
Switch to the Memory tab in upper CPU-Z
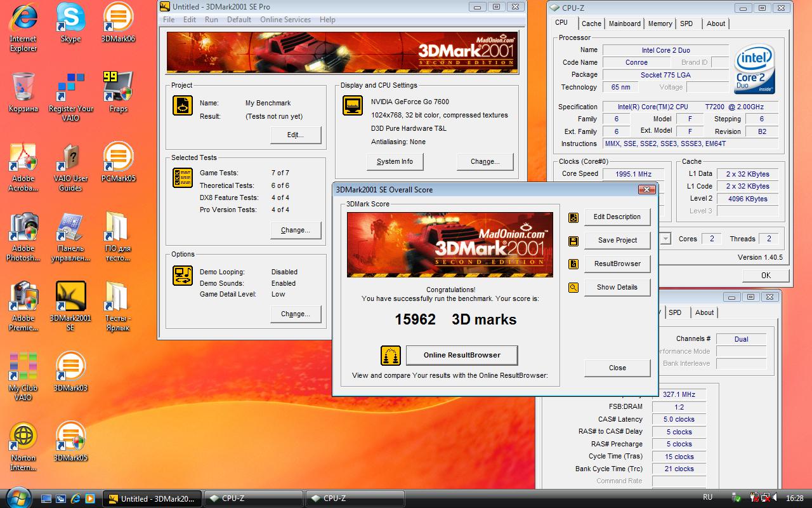tap(660, 23)
